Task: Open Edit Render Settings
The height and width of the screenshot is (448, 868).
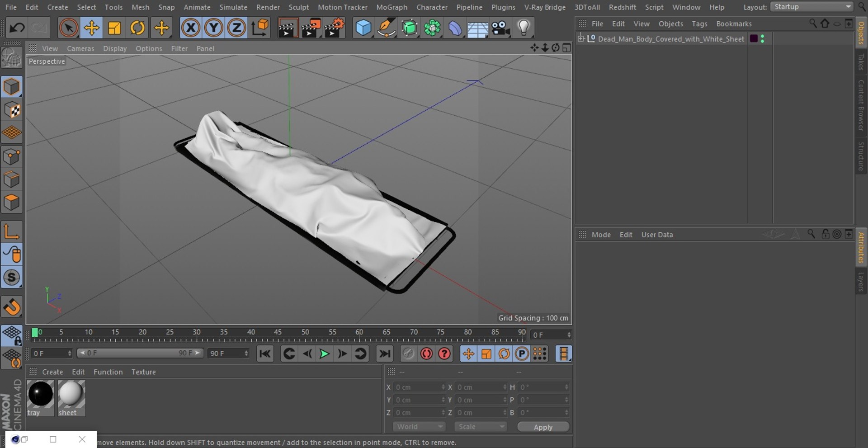Action: coord(334,28)
